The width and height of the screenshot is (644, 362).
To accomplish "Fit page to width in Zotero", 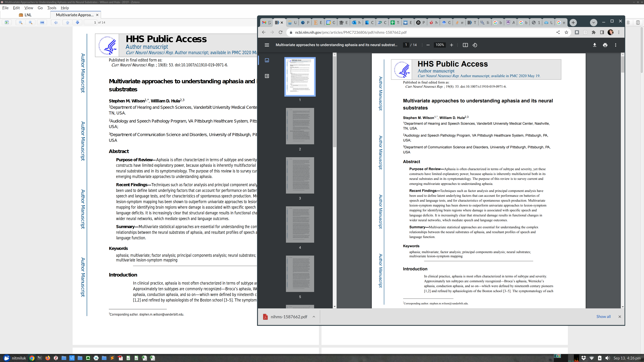I will tap(42, 22).
